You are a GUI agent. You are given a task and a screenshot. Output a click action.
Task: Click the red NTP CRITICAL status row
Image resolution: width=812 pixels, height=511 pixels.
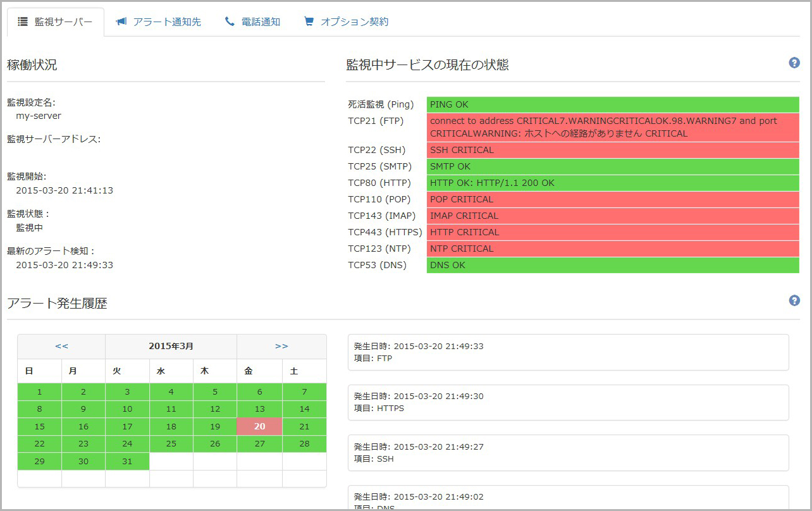click(x=612, y=249)
